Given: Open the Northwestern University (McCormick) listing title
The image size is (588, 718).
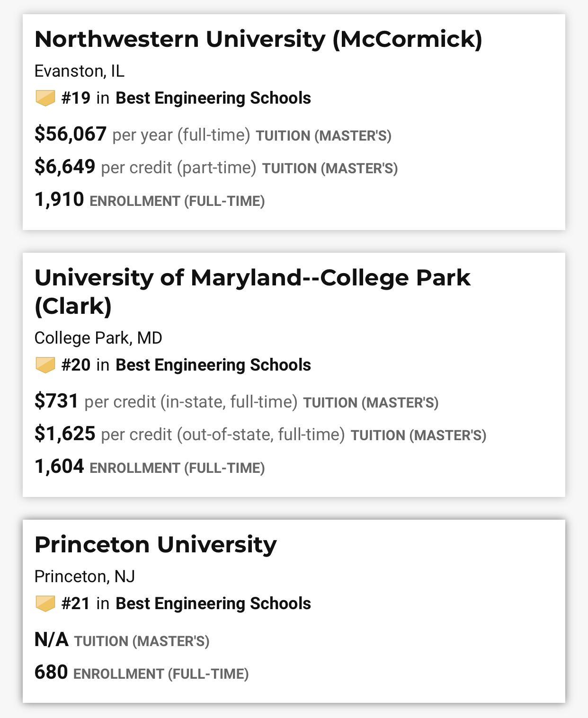Looking at the screenshot, I should (x=258, y=39).
